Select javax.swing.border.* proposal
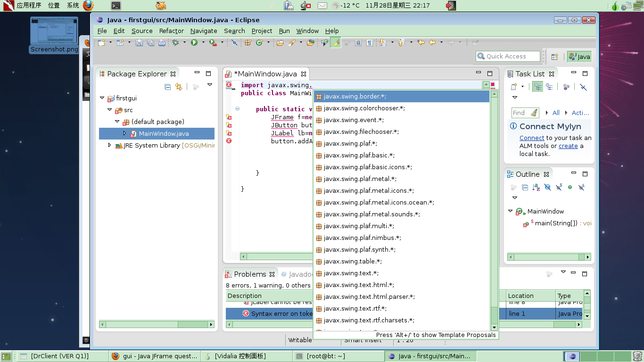 pyautogui.click(x=402, y=96)
